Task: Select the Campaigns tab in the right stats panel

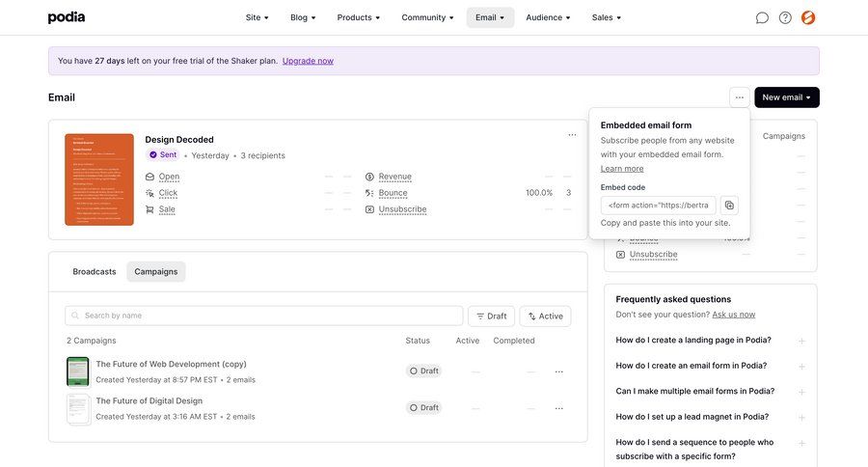Action: [x=783, y=136]
